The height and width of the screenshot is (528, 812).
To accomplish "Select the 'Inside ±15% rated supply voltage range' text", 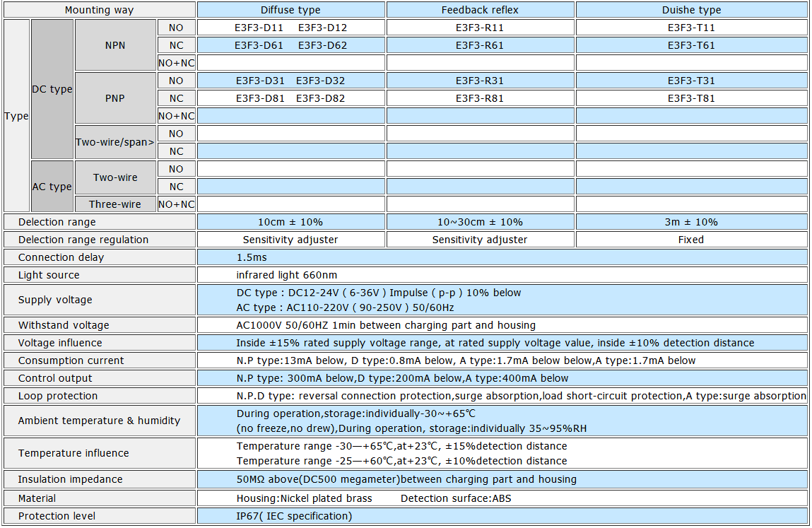I will coord(495,343).
